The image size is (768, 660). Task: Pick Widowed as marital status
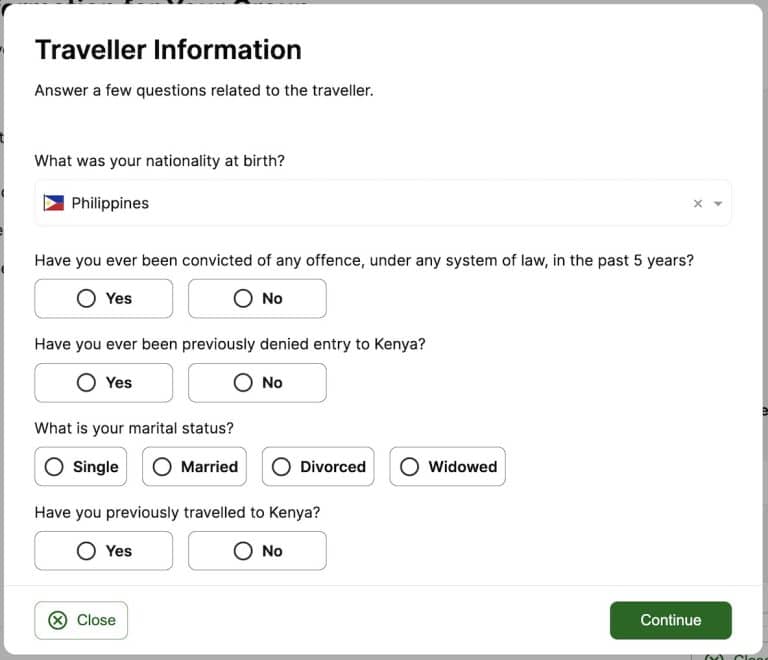click(447, 466)
